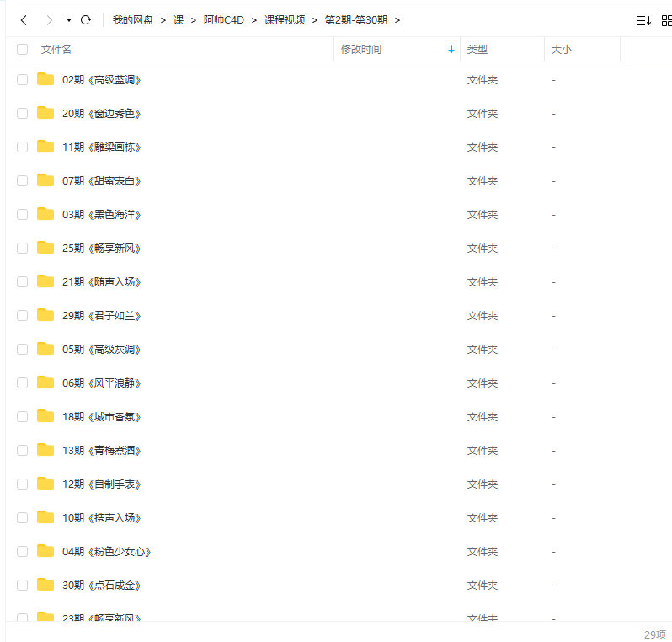The height and width of the screenshot is (642, 672).
Task: Click the back navigation arrow
Action: [24, 20]
